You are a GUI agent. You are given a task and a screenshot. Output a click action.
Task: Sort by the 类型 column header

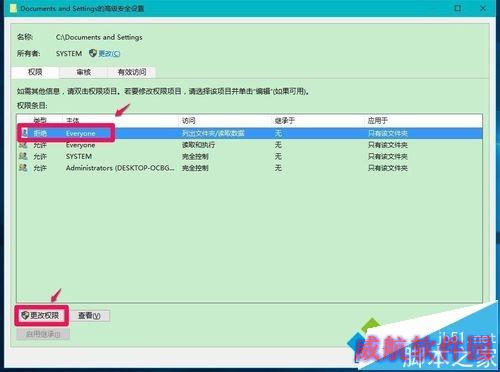40,120
